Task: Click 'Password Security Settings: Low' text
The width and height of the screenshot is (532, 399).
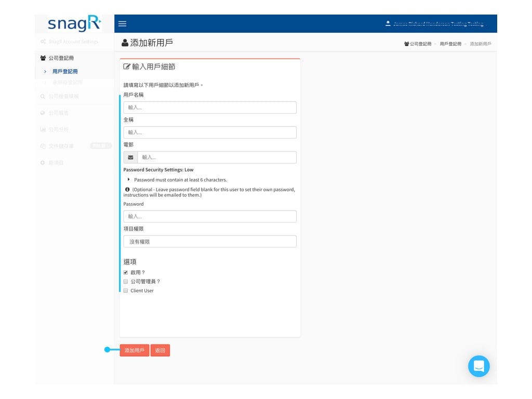Action: click(x=158, y=170)
